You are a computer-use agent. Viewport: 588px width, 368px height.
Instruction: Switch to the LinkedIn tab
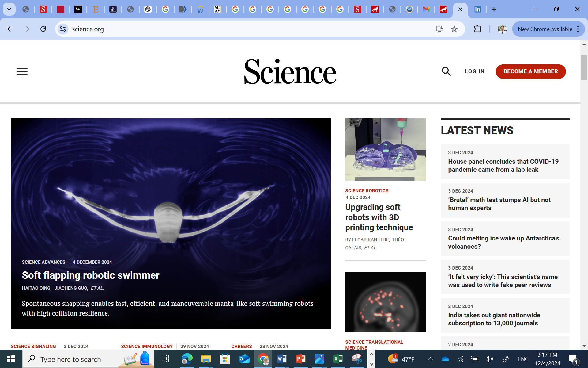click(x=477, y=9)
